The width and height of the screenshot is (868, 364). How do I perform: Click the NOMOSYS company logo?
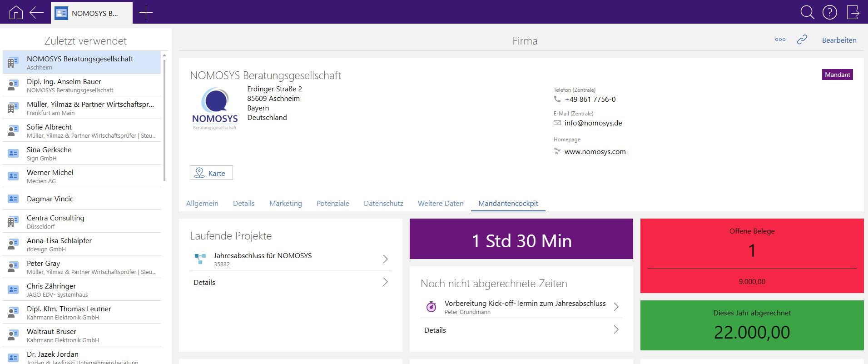(215, 109)
